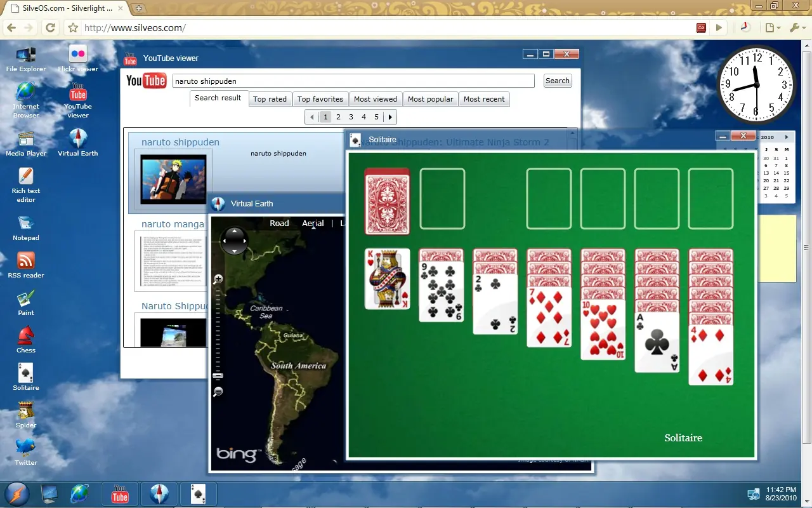Go to next month in calendar gadget
The image size is (812, 508).
(786, 137)
